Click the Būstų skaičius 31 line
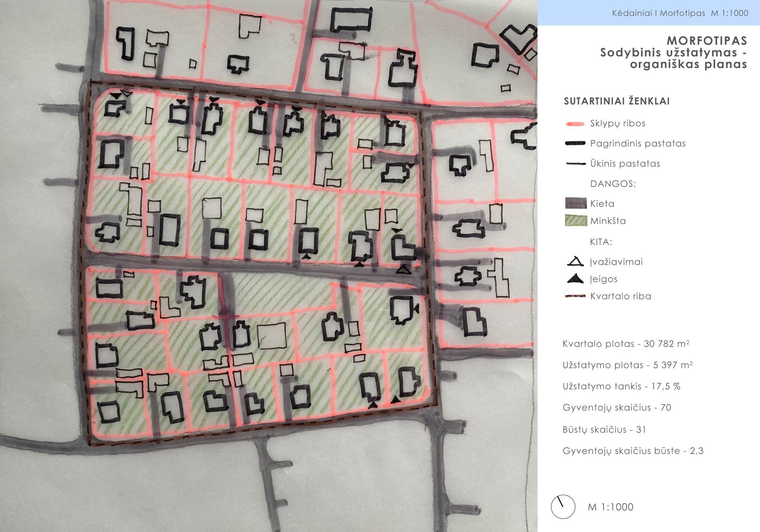Image resolution: width=760 pixels, height=532 pixels. pos(604,430)
